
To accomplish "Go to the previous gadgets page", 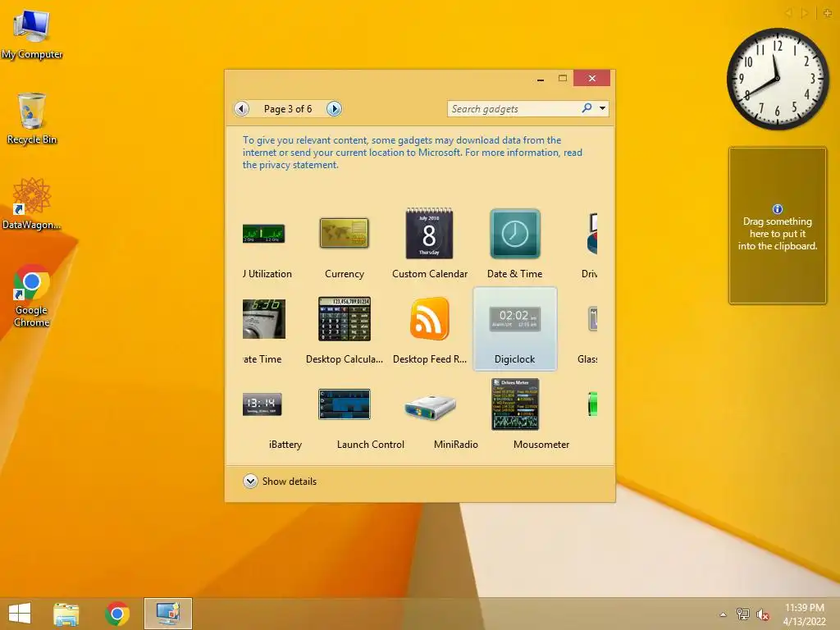I will (242, 109).
